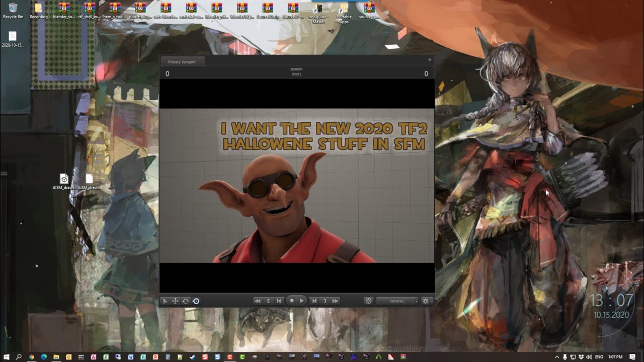Select the arrow selection tool in viewport
The height and width of the screenshot is (362, 644).
point(165,301)
